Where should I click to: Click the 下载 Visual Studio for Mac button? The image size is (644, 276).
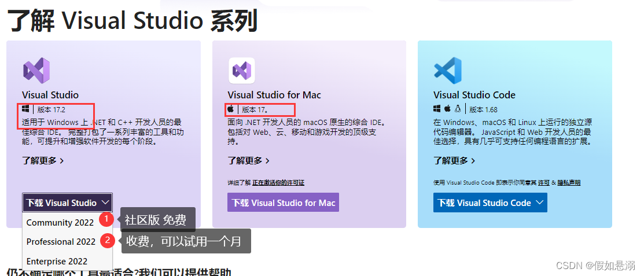coord(283,203)
